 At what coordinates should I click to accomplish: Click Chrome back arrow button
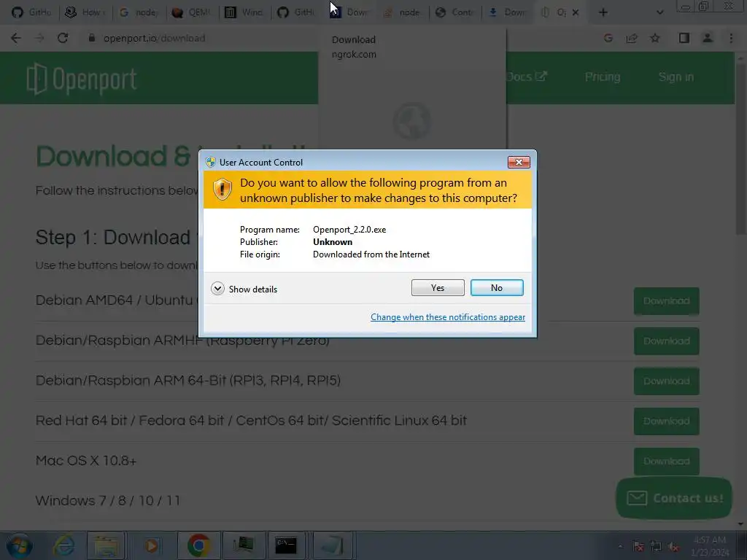pos(16,38)
